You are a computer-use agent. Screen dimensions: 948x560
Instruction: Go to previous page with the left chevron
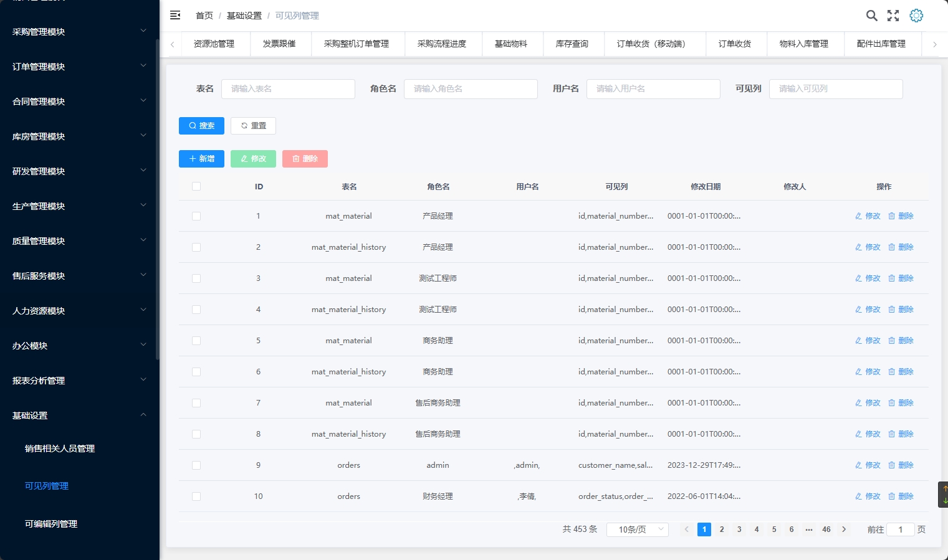pyautogui.click(x=687, y=529)
